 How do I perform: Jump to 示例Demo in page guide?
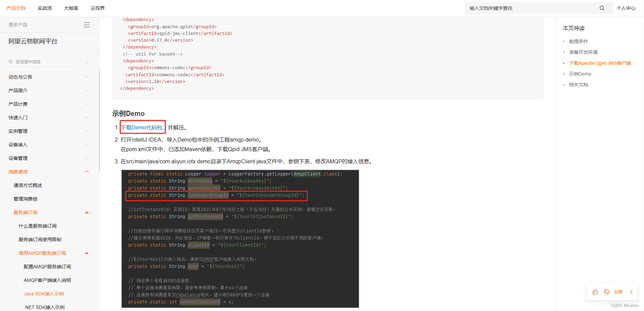(x=580, y=74)
